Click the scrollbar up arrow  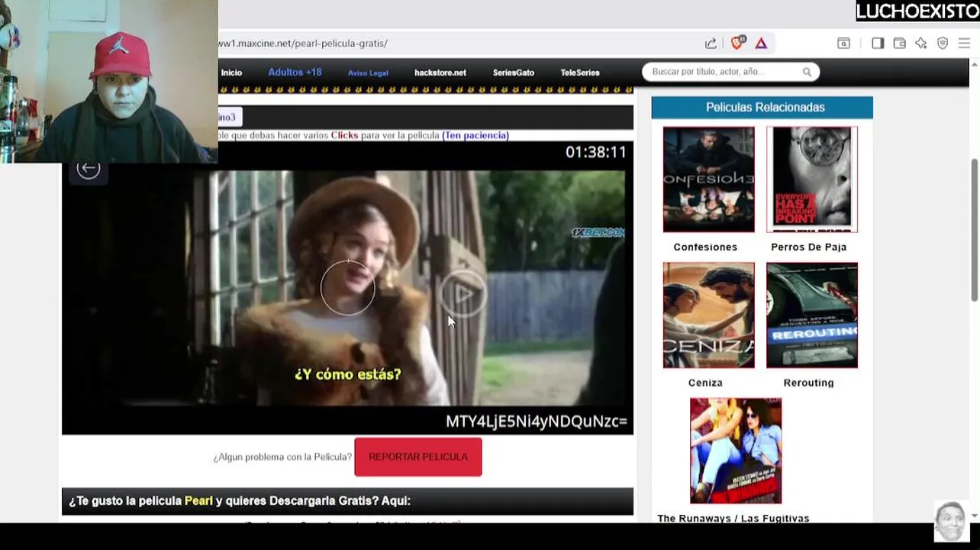974,65
